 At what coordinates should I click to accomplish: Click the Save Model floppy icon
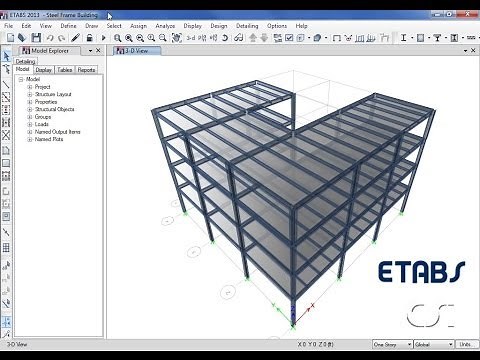point(36,38)
